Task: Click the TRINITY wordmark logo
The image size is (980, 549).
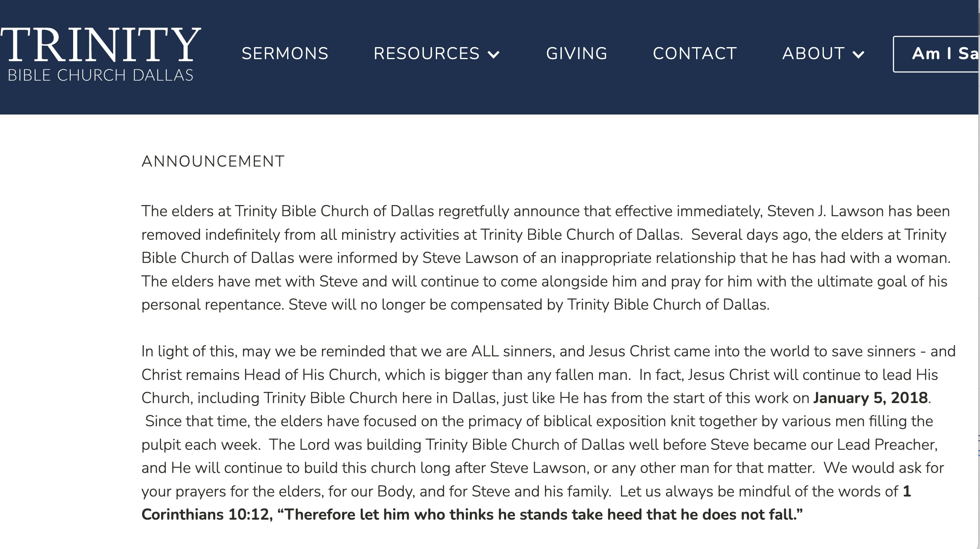Action: pos(101,45)
